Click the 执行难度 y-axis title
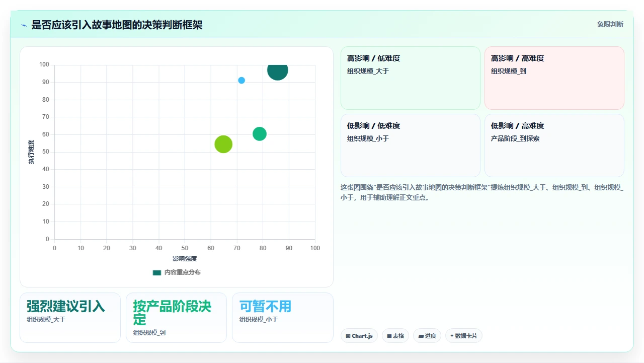 [31, 152]
